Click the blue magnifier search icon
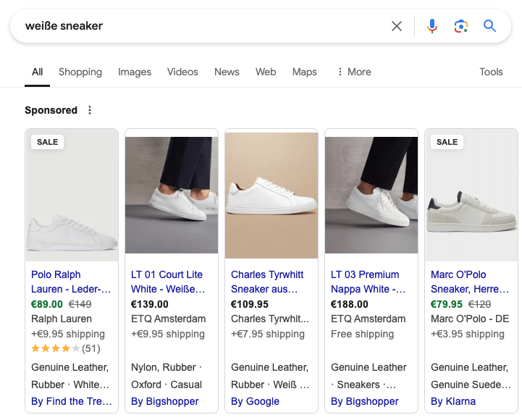522x420 pixels. [x=489, y=25]
